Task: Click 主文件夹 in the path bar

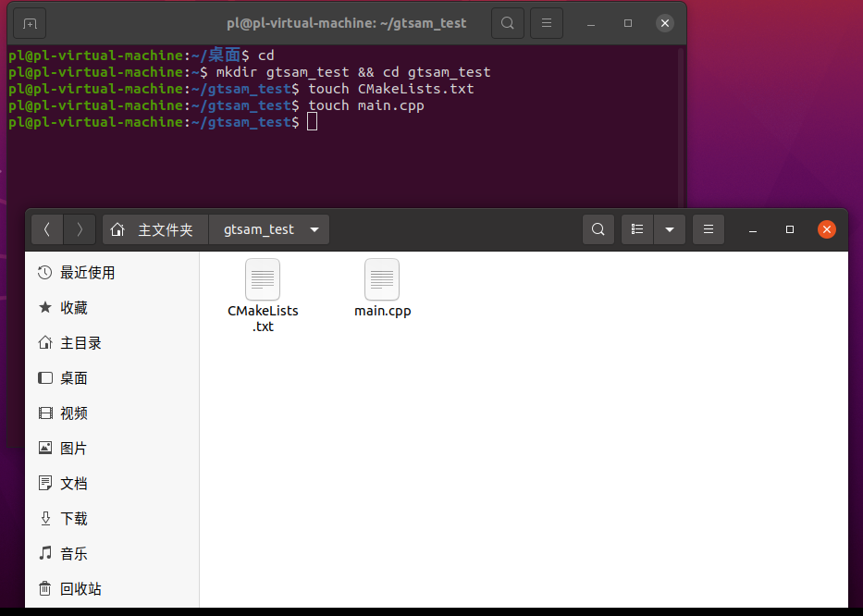Action: coord(155,229)
